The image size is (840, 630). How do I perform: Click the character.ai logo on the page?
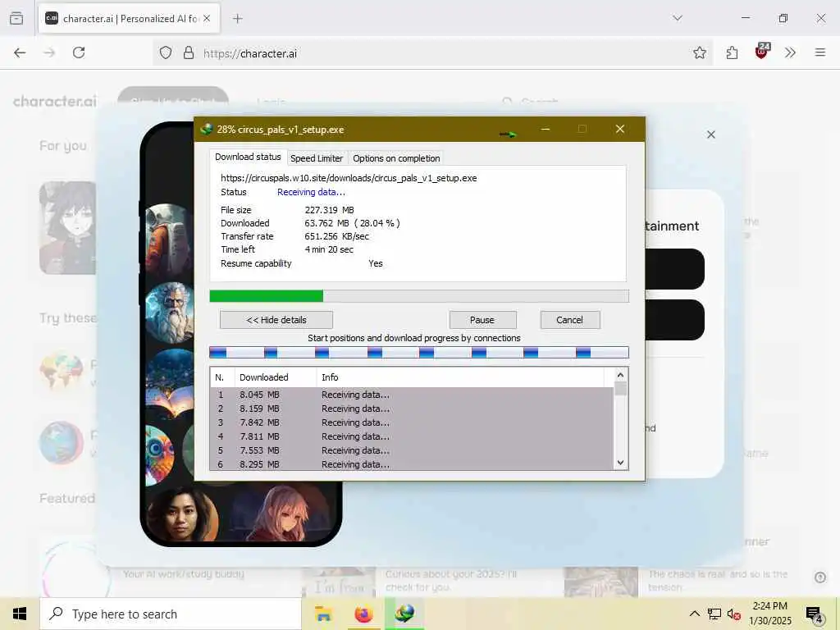pyautogui.click(x=55, y=101)
